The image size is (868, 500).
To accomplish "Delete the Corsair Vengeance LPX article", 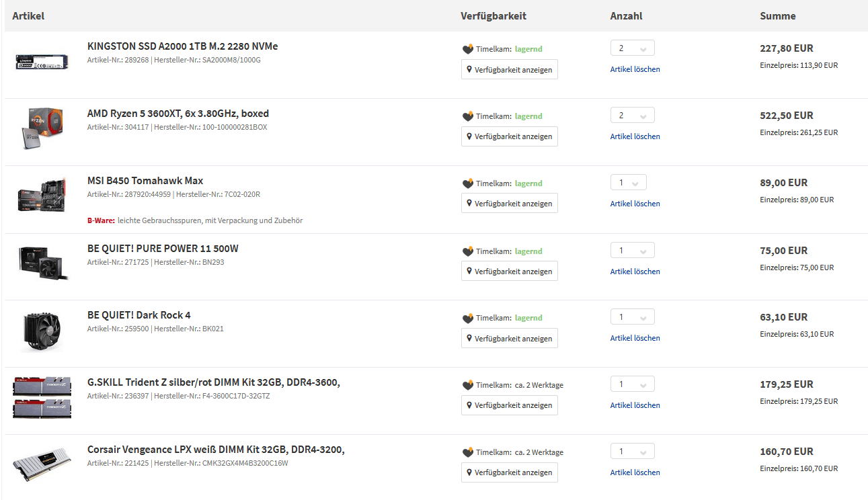I will (635, 472).
